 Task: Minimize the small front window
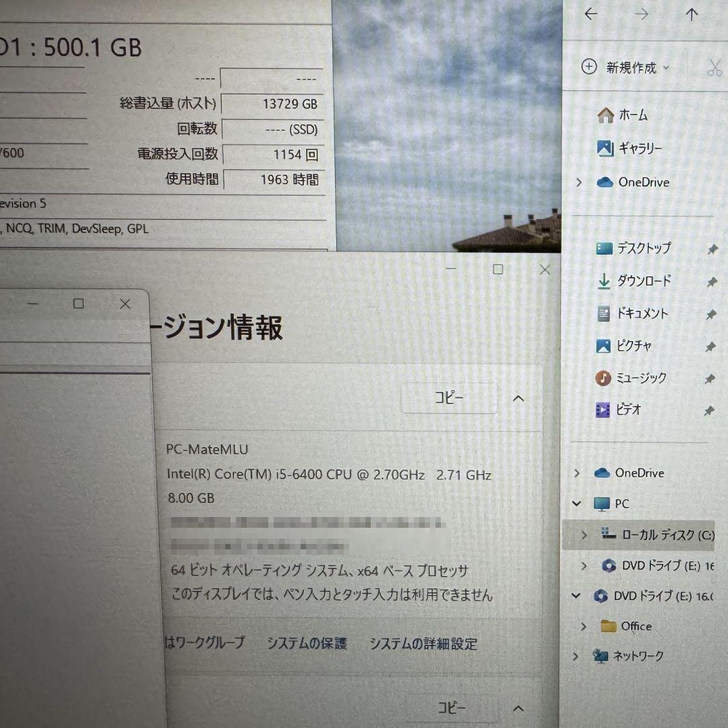tap(32, 303)
